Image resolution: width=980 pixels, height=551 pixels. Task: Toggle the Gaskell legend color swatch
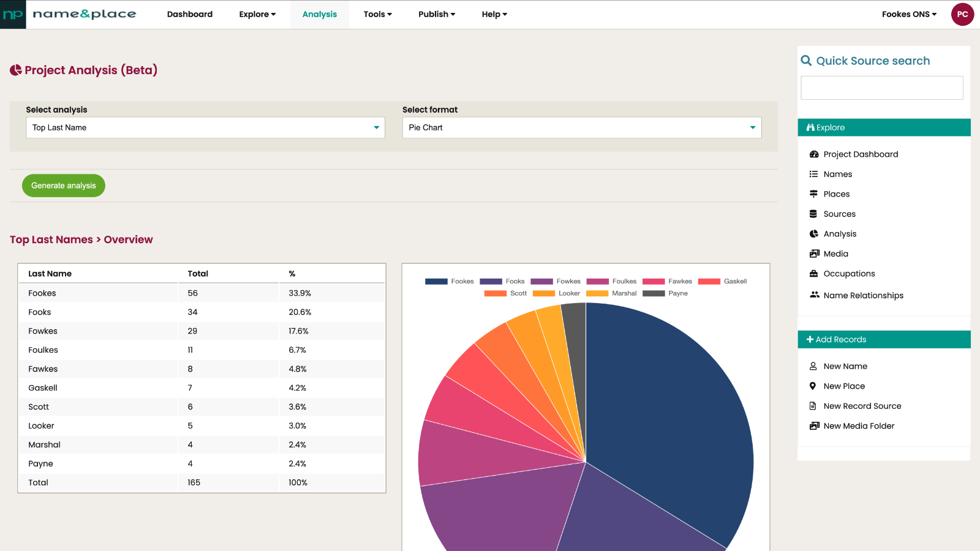coord(709,282)
